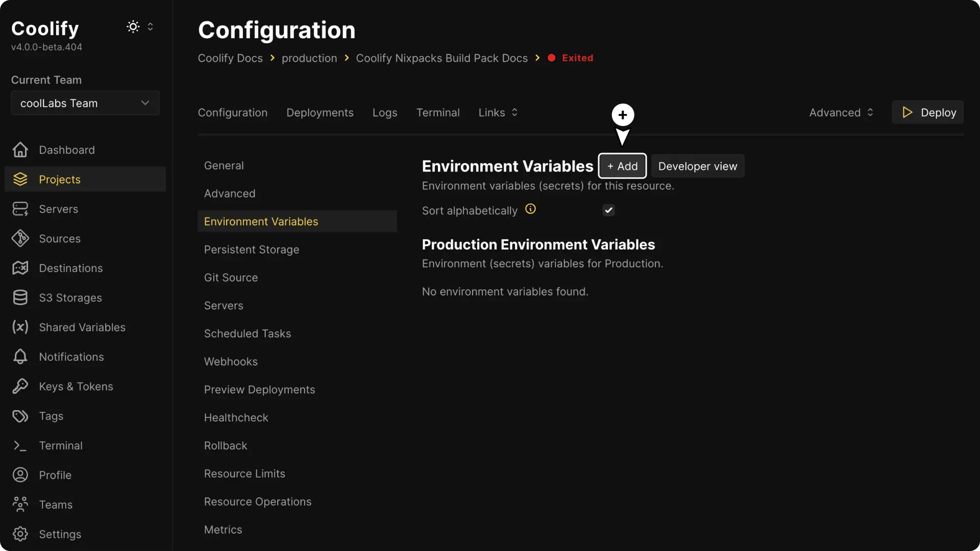The image size is (980, 551).
Task: Expand the Links dropdown chevron
Action: click(514, 112)
